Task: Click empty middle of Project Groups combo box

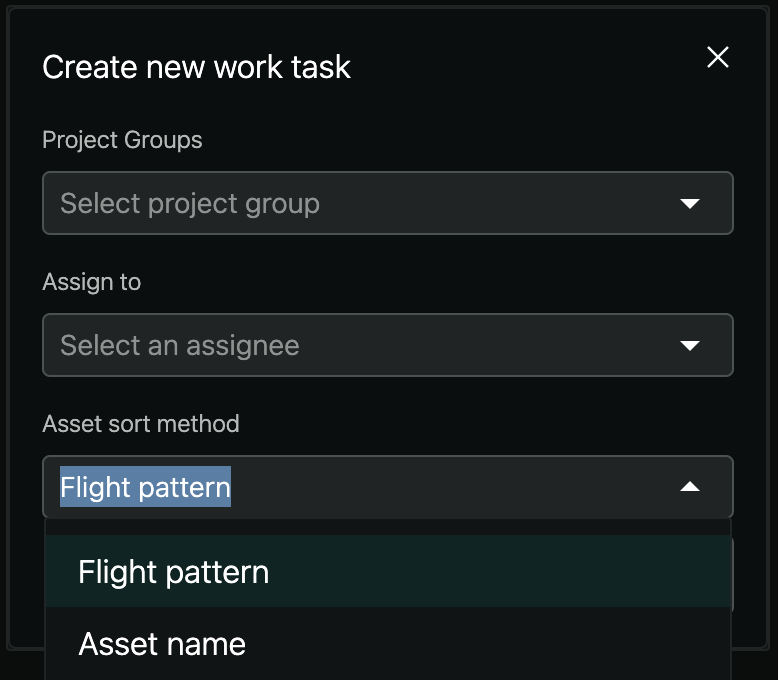Action: tap(480, 204)
